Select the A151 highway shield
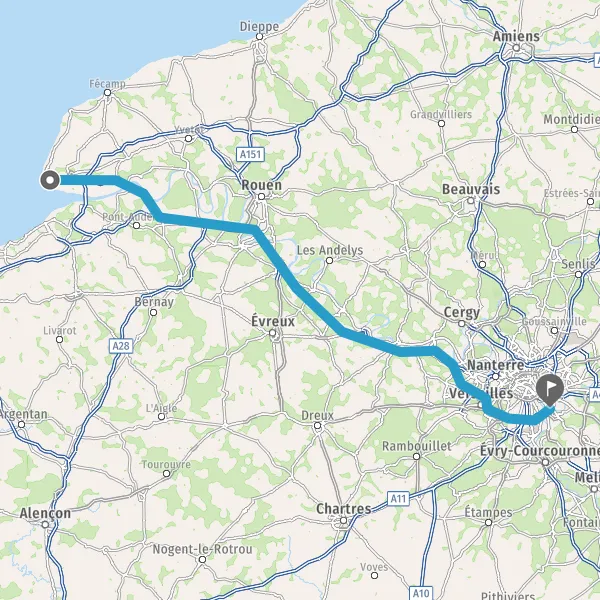Screen dimensions: 600x600 click(x=250, y=155)
